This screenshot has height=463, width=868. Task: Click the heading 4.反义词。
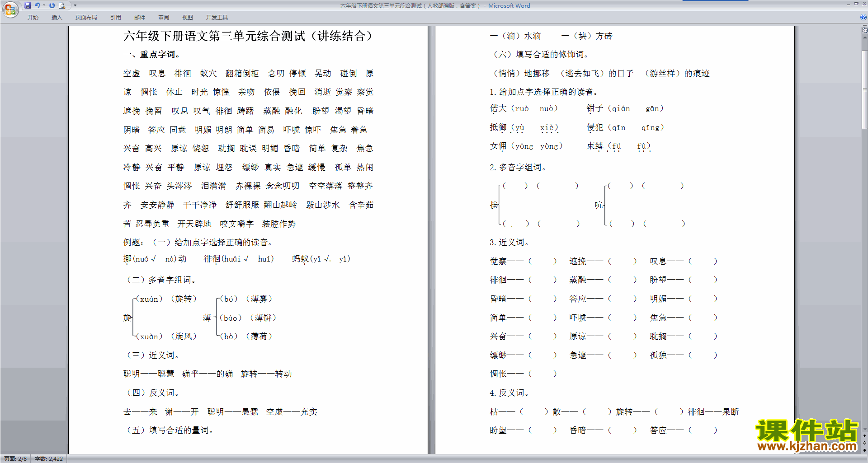click(510, 393)
